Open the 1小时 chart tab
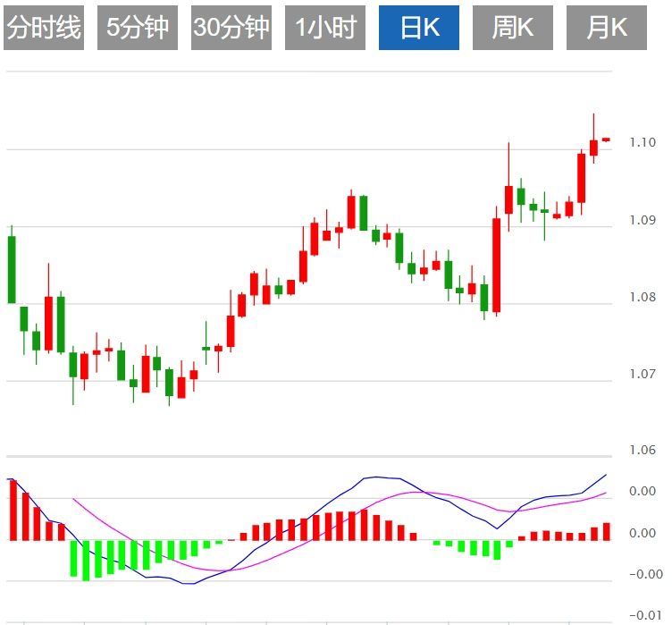Screen dimensions: 672x625 tap(325, 28)
